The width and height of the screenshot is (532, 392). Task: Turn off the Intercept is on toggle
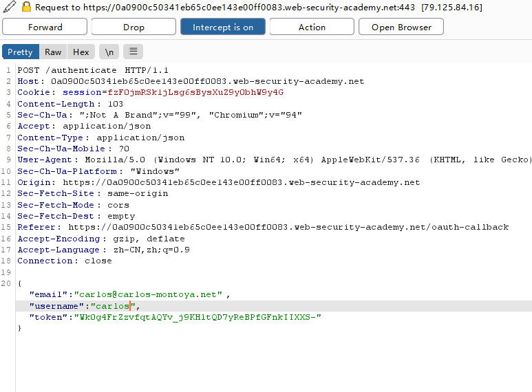coord(223,27)
